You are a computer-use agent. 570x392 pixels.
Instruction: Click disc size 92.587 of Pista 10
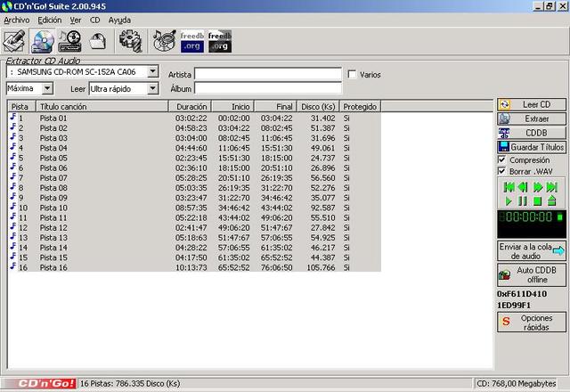tap(322, 208)
